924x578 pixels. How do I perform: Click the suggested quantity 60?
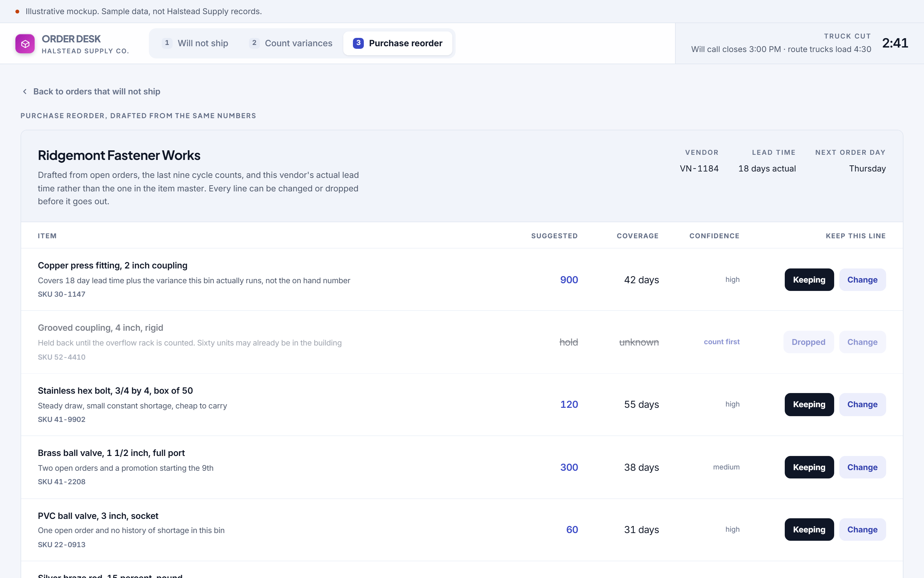click(572, 530)
